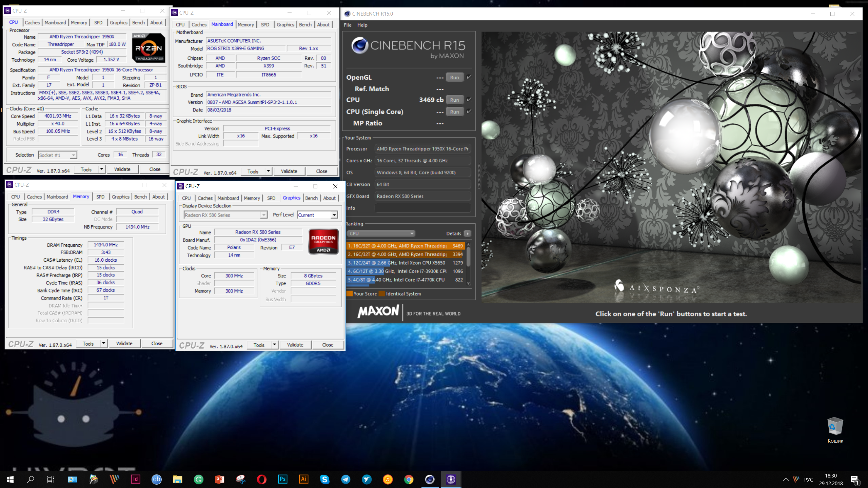Launch PowerPoint from taskbar
Screen dimensions: 868x488
click(x=219, y=480)
